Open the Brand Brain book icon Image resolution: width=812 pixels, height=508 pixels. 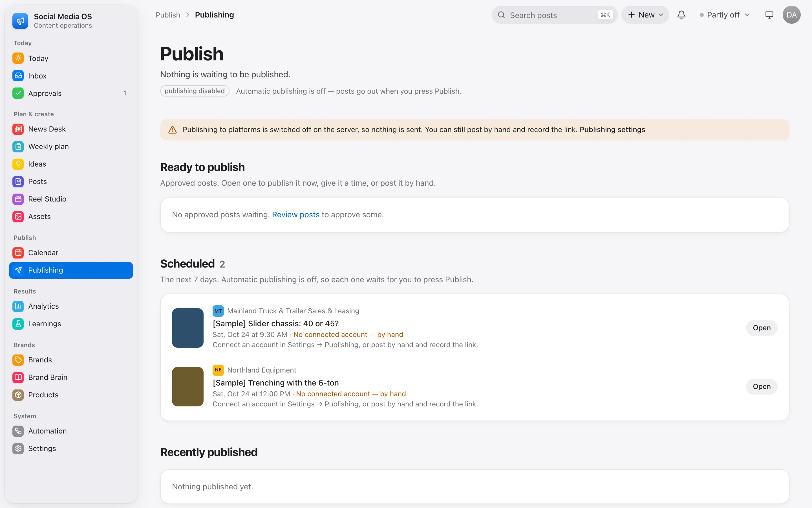[x=18, y=377]
